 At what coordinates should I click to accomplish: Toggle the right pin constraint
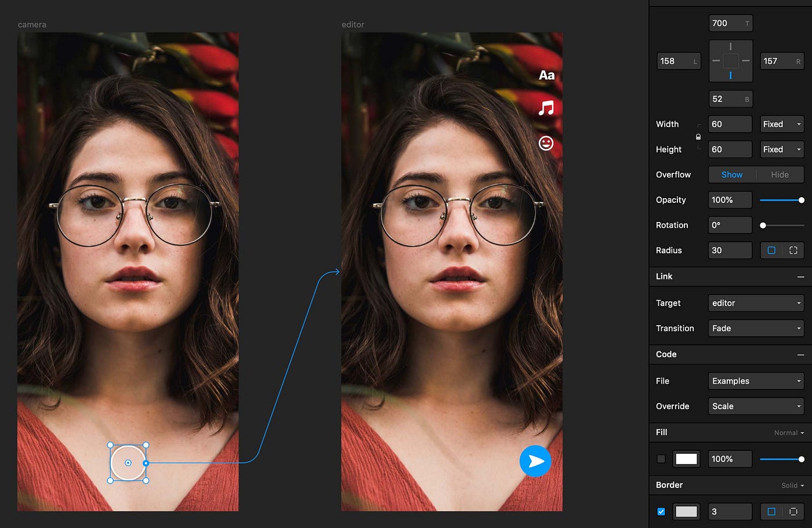[x=746, y=61]
